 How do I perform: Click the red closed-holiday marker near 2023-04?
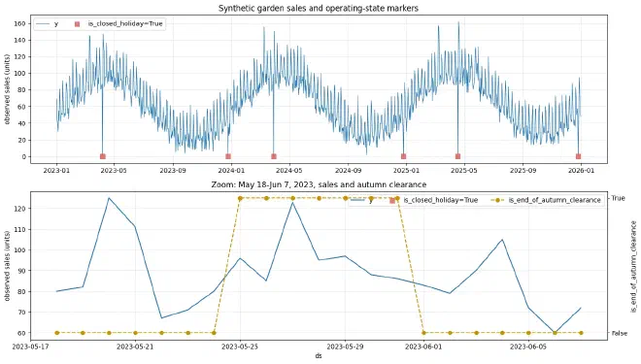coord(103,156)
